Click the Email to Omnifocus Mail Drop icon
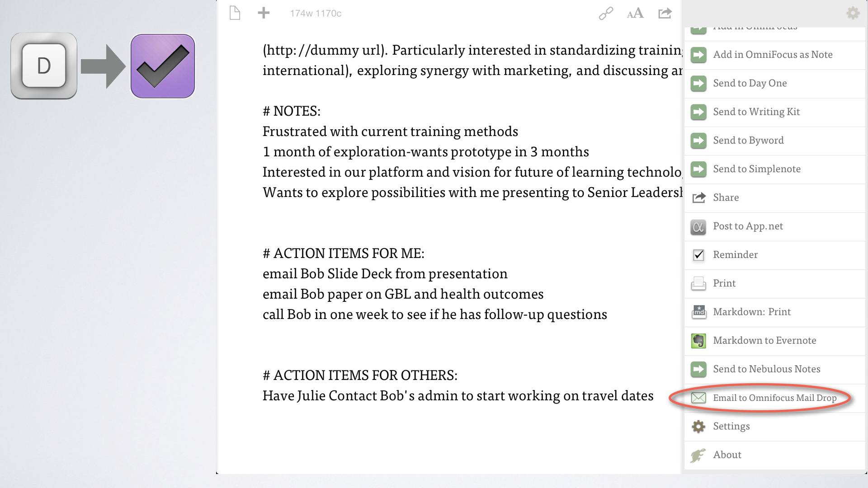Image resolution: width=868 pixels, height=488 pixels. 698,397
